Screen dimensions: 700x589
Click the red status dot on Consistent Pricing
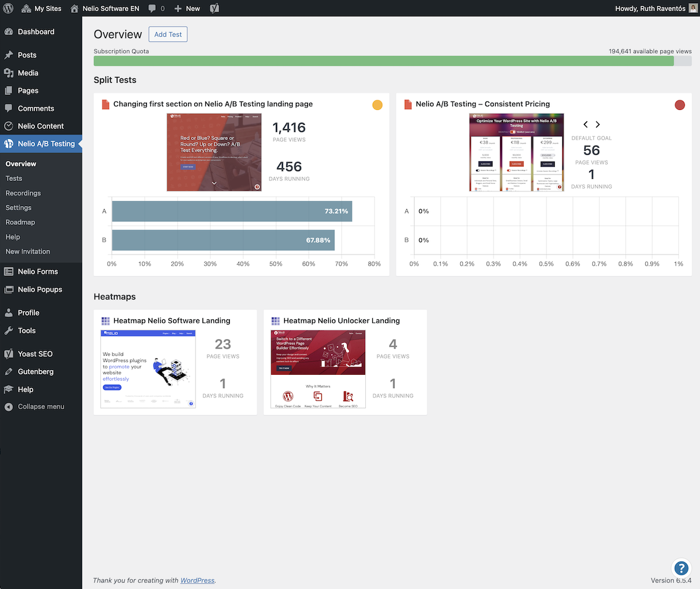[x=680, y=105]
